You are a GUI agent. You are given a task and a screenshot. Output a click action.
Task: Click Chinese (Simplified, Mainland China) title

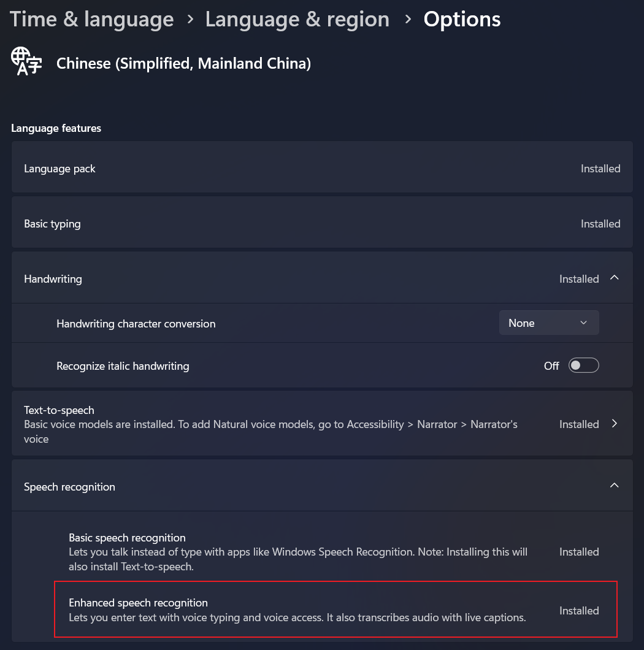183,63
